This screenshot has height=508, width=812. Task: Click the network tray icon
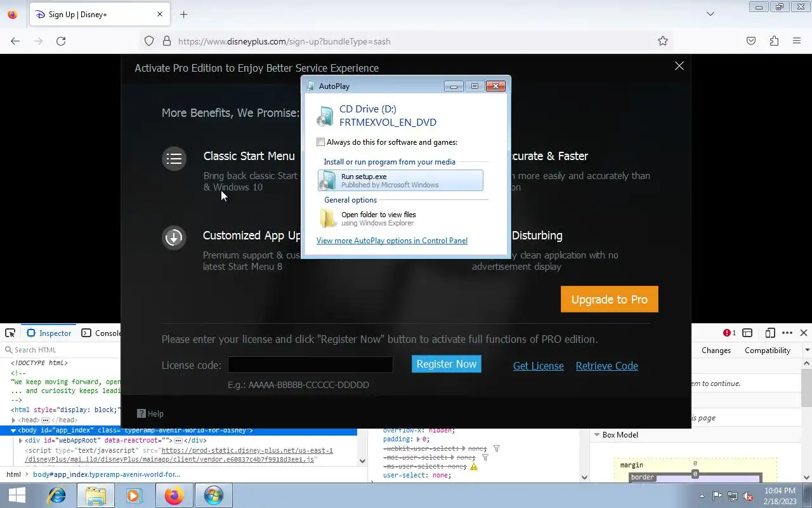pyautogui.click(x=733, y=496)
